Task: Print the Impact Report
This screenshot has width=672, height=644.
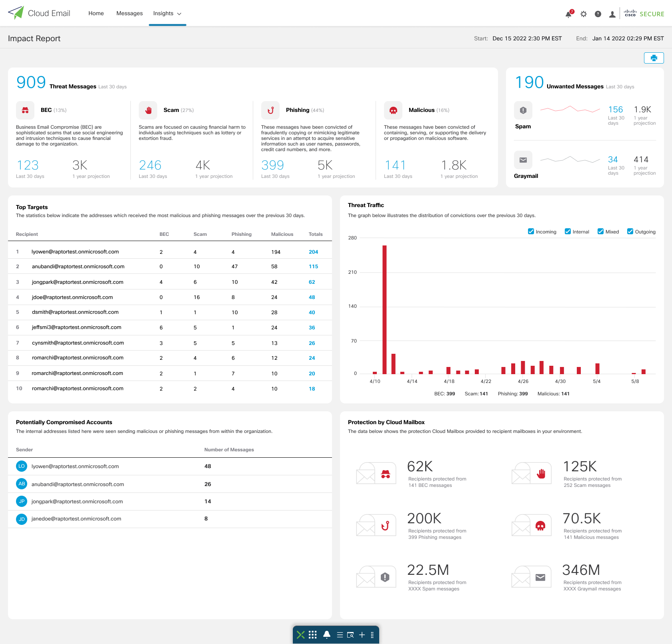Action: point(654,58)
